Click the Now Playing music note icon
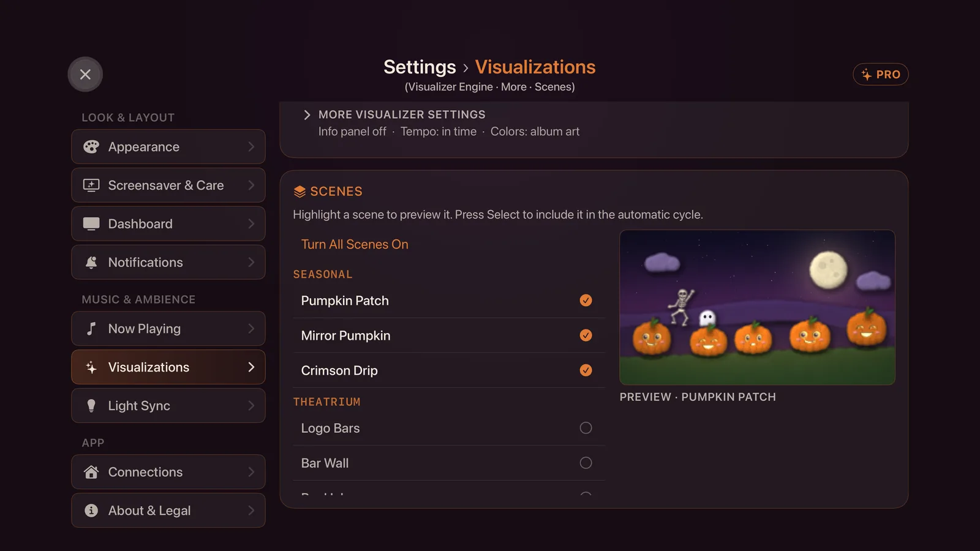 tap(91, 329)
